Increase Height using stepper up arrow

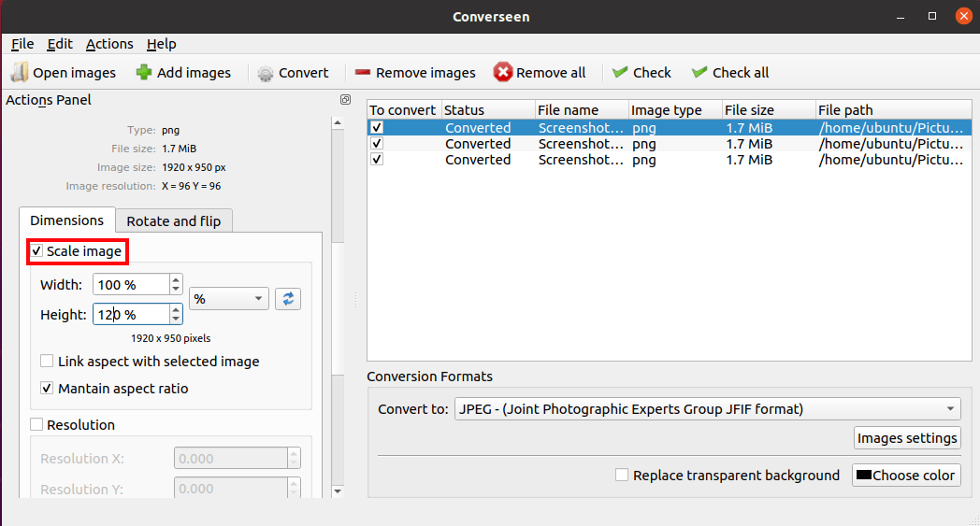click(x=176, y=309)
